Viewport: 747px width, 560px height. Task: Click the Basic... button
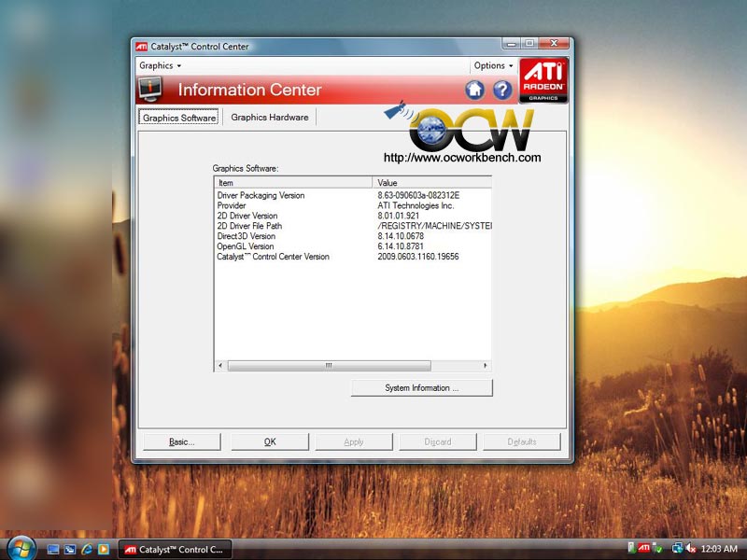[181, 441]
